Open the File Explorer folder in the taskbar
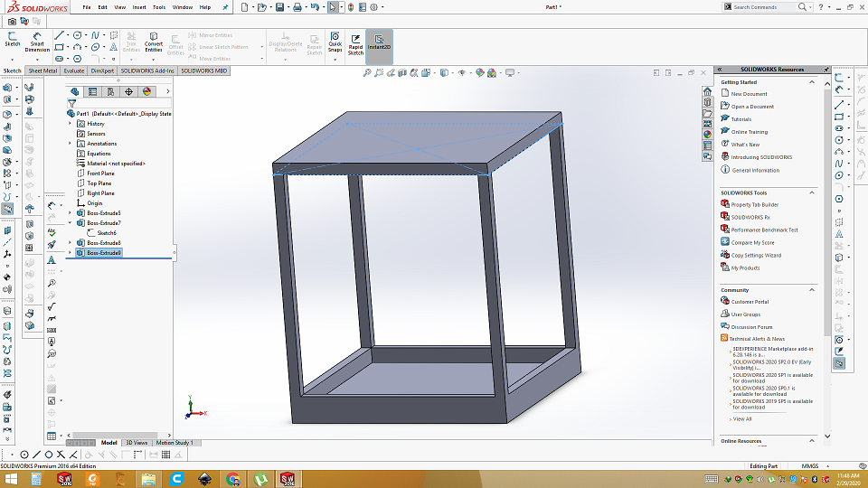 point(147,479)
